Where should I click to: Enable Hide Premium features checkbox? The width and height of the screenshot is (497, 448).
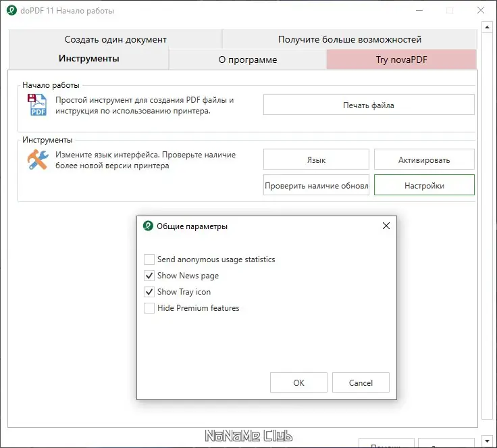click(x=149, y=307)
